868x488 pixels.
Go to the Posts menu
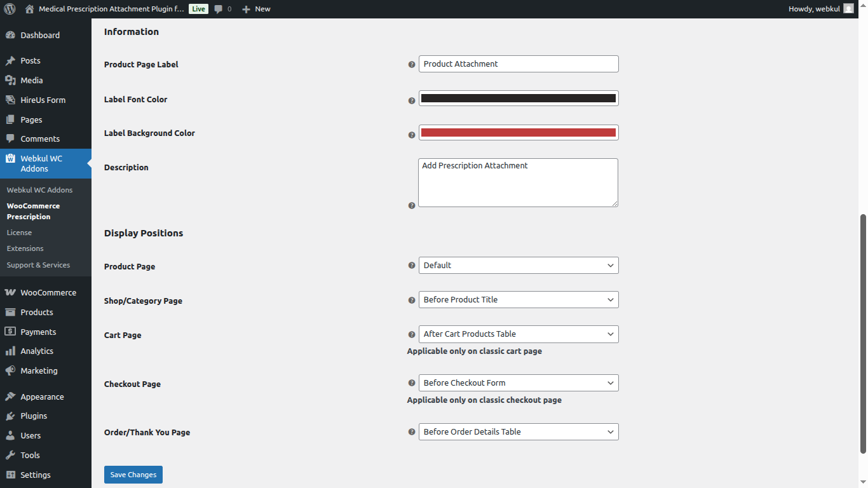(46, 61)
